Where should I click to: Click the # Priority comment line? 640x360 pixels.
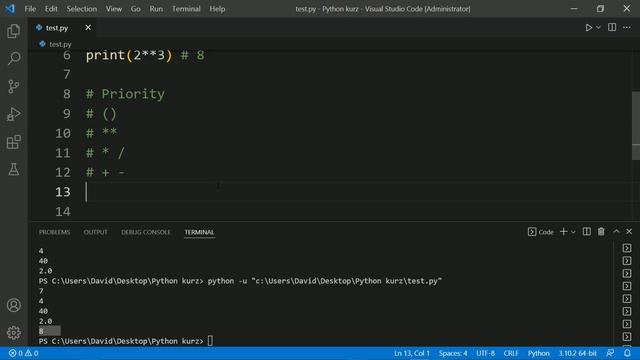click(x=125, y=94)
